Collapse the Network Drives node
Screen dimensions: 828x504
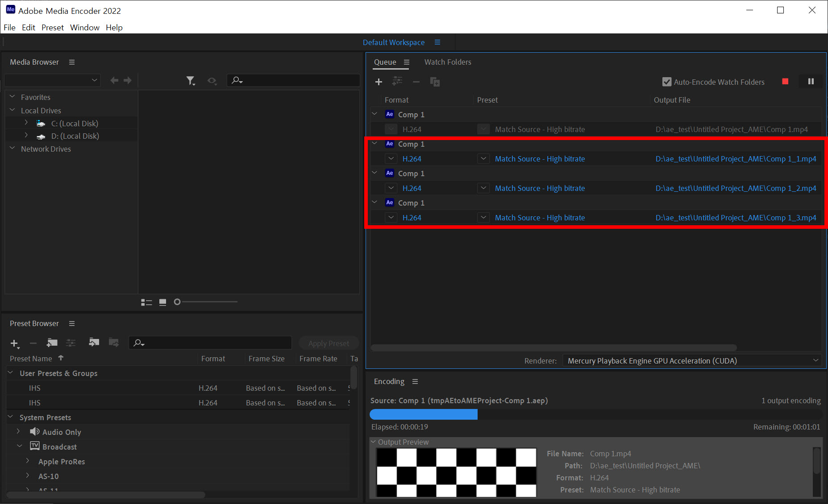pyautogui.click(x=12, y=149)
